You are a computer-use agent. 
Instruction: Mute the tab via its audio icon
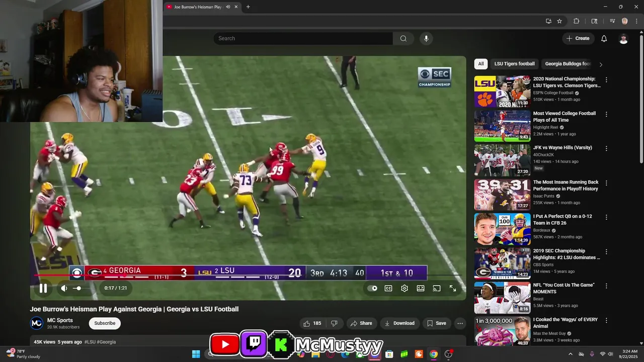coord(228,7)
